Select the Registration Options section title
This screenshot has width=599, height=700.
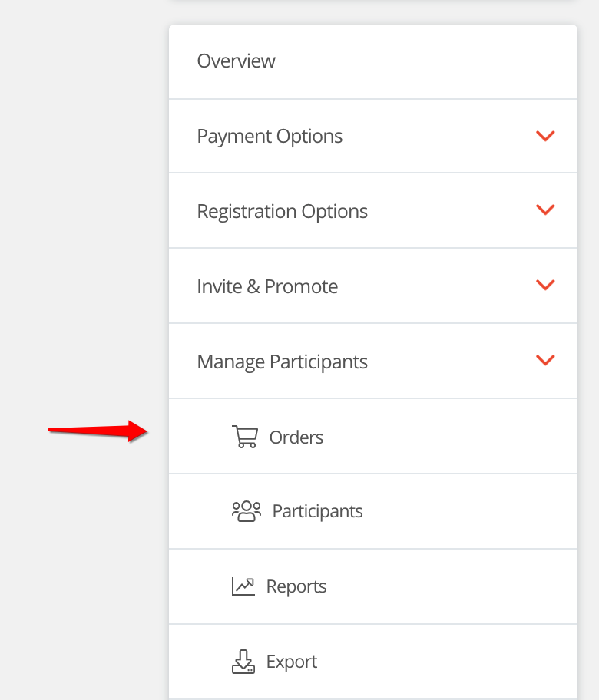click(x=282, y=212)
